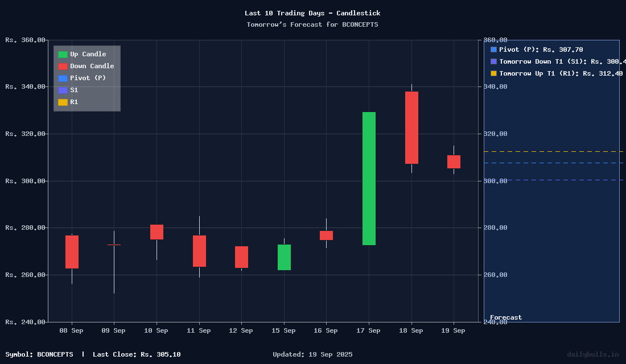Click the purple S1 legend swatch
The image size is (626, 364).
coord(63,90)
